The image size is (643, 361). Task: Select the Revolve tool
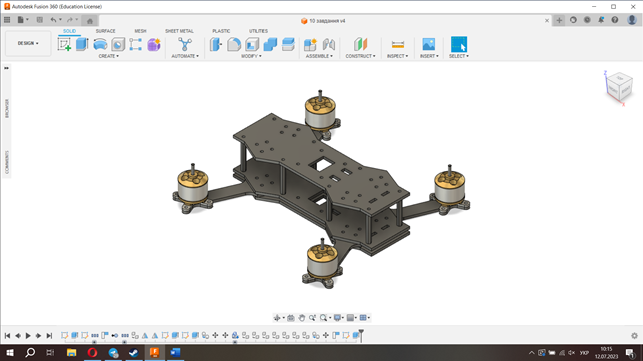(100, 44)
